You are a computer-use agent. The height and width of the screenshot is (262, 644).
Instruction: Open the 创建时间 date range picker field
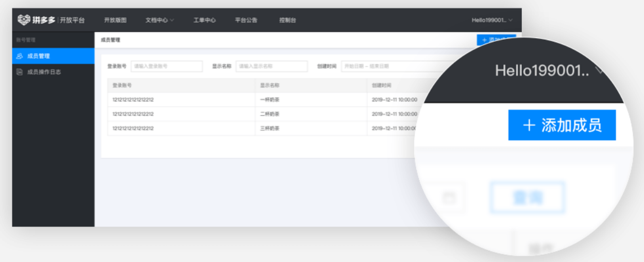click(392, 66)
